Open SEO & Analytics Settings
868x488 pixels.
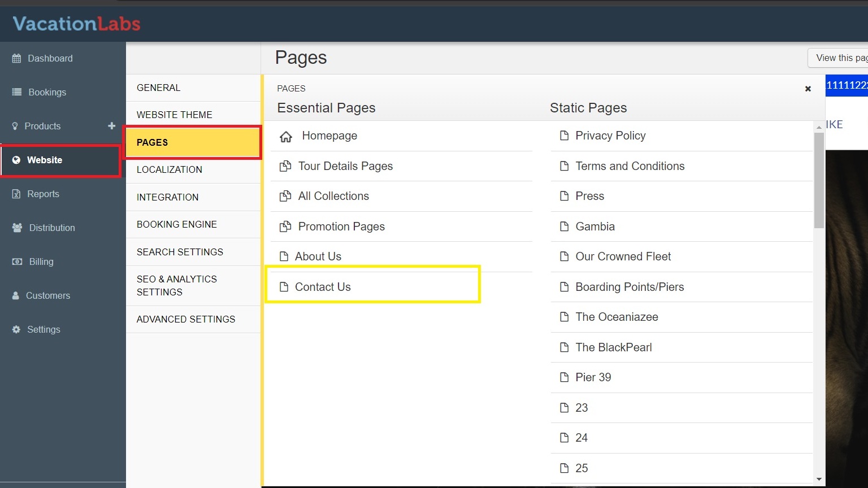(x=176, y=285)
